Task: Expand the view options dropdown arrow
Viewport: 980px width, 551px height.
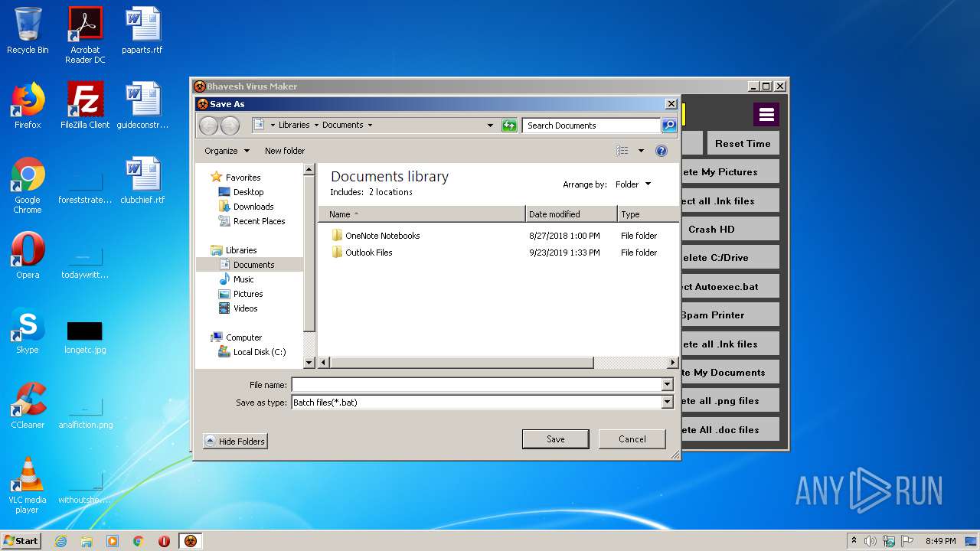Action: tap(641, 151)
